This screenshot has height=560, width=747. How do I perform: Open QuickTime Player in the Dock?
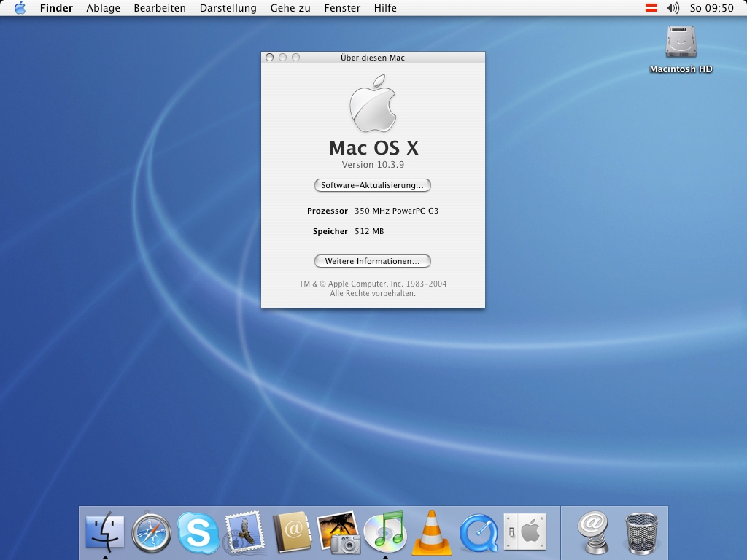point(479,533)
